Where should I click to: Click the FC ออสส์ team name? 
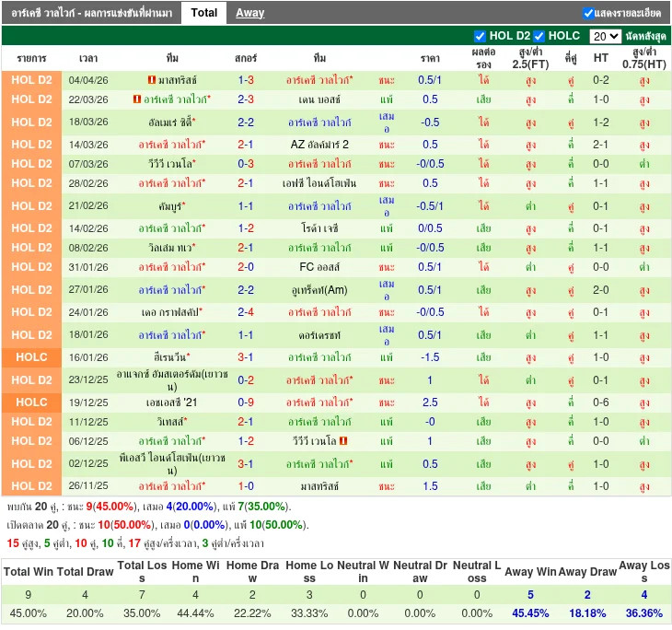pos(319,267)
